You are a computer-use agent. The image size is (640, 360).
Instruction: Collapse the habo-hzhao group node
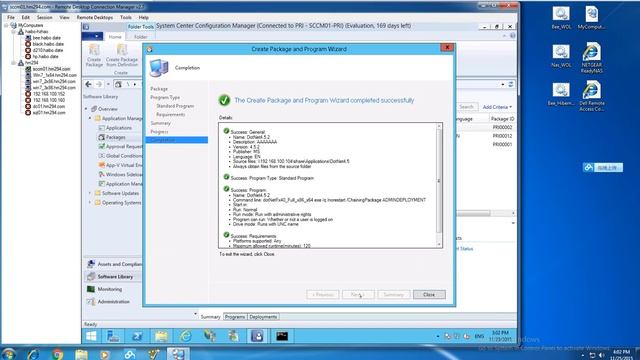13,31
